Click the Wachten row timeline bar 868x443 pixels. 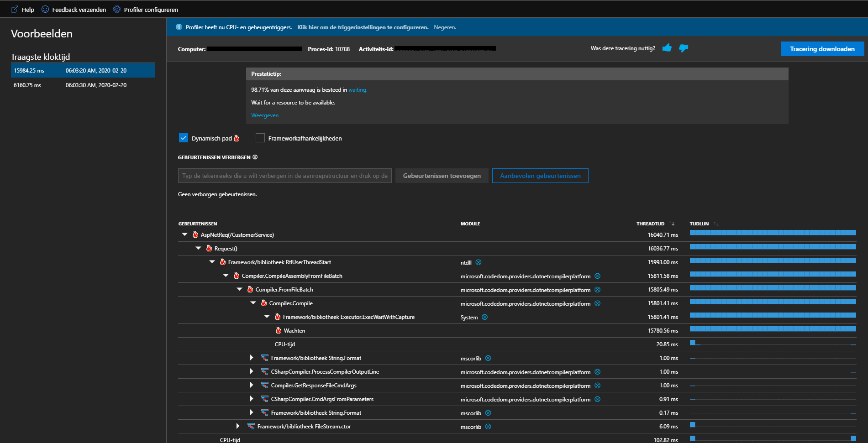(773, 328)
